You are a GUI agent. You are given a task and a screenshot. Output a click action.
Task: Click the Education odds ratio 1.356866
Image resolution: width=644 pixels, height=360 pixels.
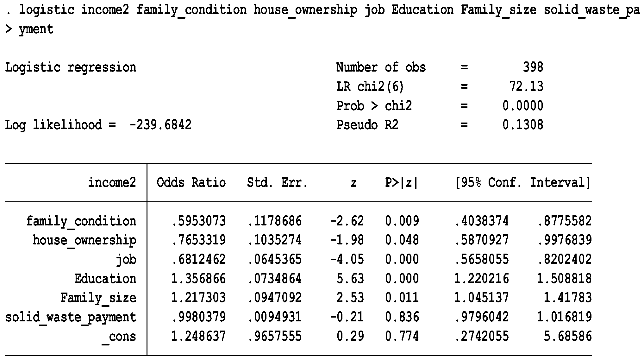(x=198, y=279)
